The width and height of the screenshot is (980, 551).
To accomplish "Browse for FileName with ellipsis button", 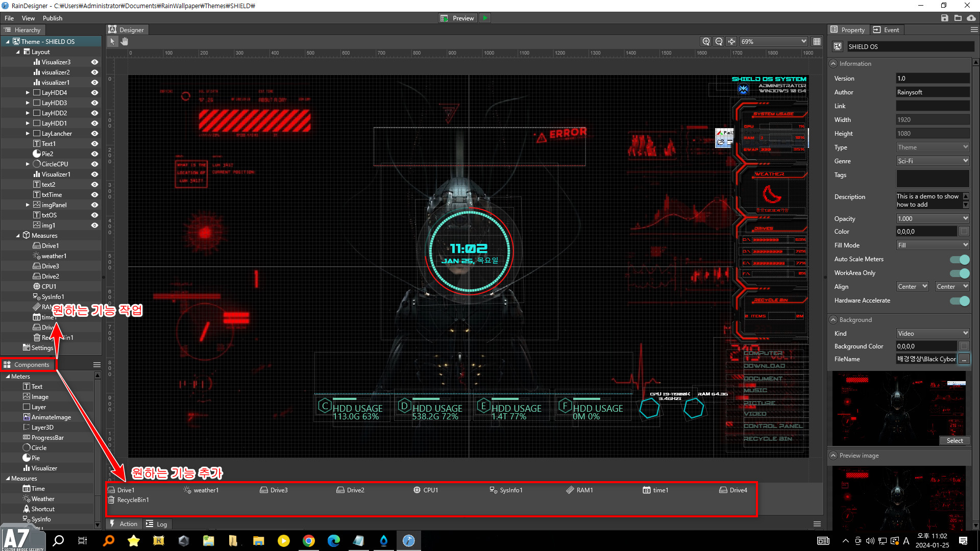I will [964, 359].
